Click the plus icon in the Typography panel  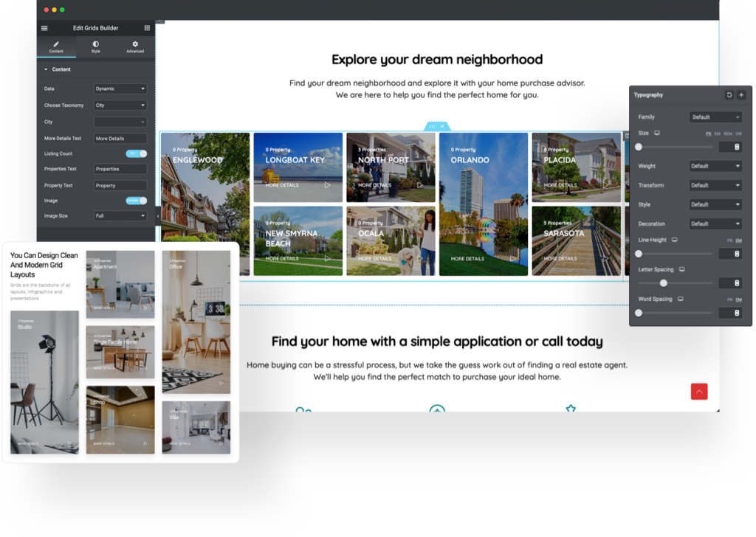[x=741, y=95]
